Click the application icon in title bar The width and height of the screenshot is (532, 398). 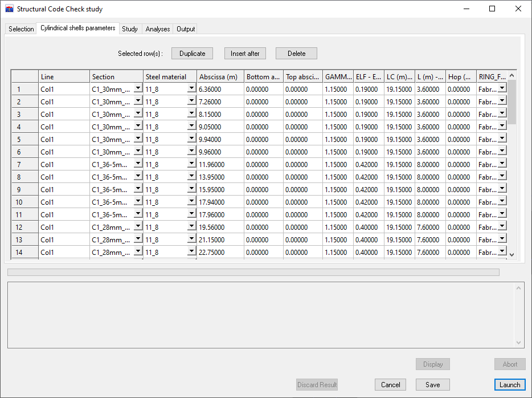pos(9,9)
